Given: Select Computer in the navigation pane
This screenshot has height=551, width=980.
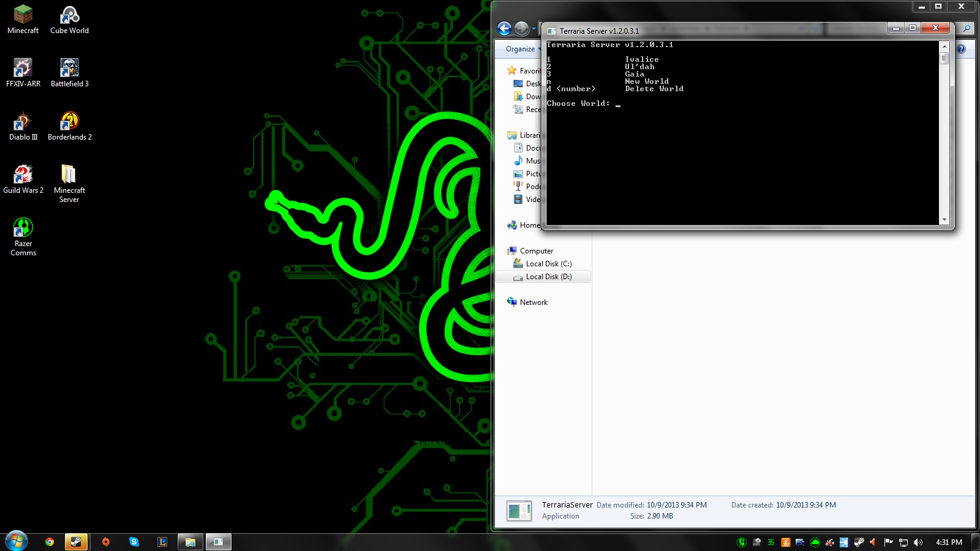Looking at the screenshot, I should click(x=530, y=251).
